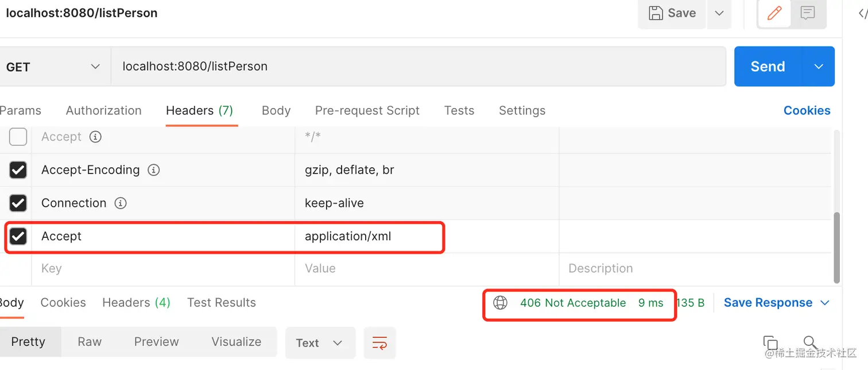The height and width of the screenshot is (370, 868).
Task: Open the Text format dropdown
Action: [320, 343]
